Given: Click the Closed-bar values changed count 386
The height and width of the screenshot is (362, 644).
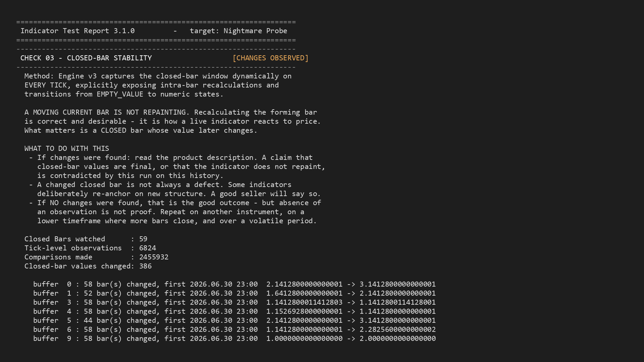Looking at the screenshot, I should pos(146,266).
